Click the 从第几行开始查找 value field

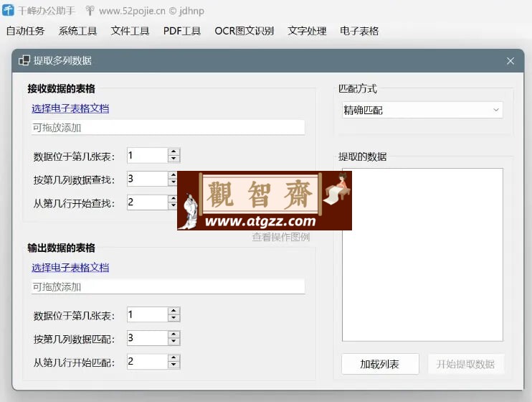147,202
